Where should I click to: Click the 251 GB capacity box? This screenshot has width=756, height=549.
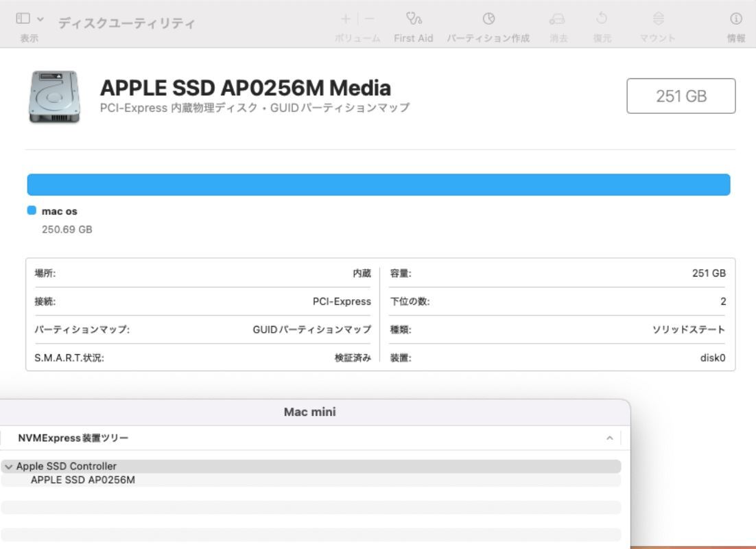click(x=681, y=96)
